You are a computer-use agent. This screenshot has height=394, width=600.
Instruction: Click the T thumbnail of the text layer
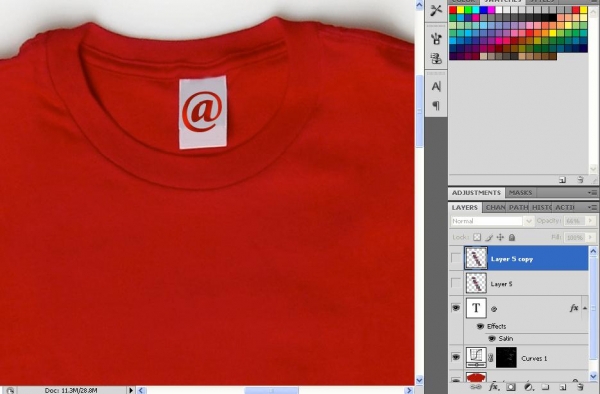pos(476,308)
